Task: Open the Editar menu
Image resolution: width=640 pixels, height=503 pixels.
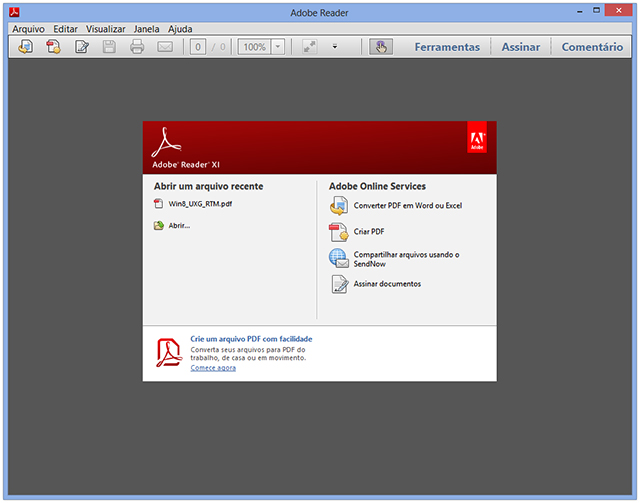Action: point(65,29)
